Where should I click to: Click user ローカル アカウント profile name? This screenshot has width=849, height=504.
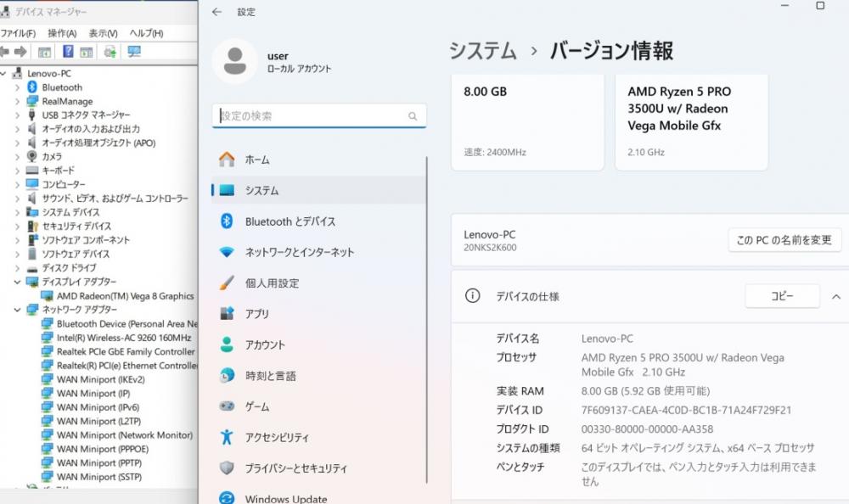299,62
